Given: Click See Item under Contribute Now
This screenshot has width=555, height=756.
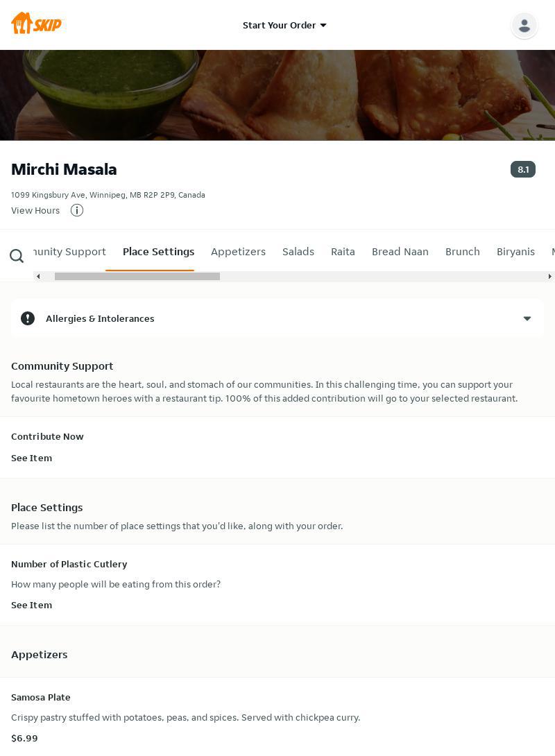Looking at the screenshot, I should coord(31,458).
